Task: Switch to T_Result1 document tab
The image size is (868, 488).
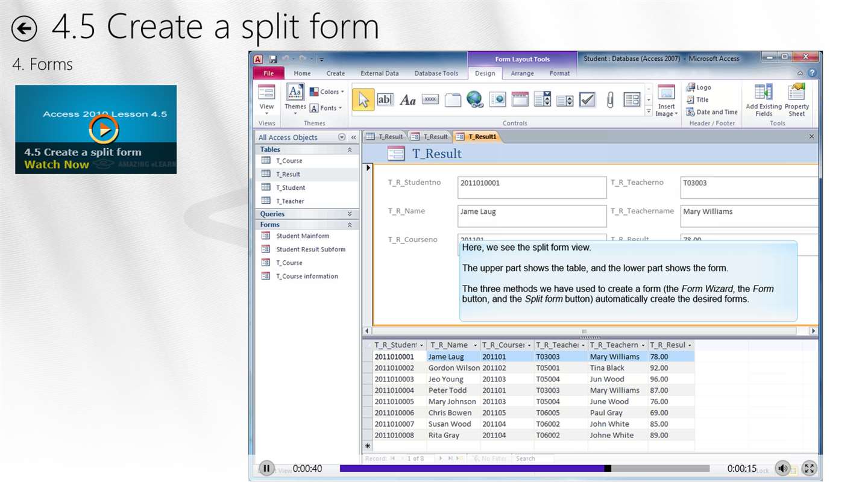Action: 477,137
